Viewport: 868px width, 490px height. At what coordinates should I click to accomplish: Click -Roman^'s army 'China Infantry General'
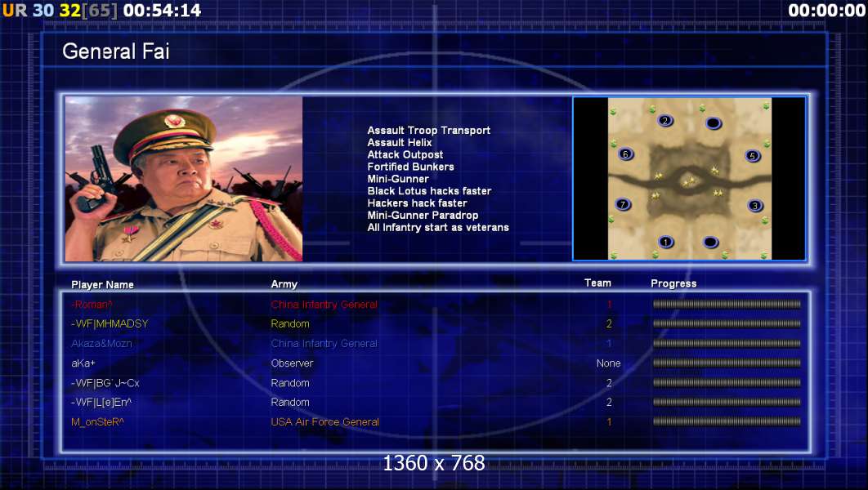tap(324, 305)
